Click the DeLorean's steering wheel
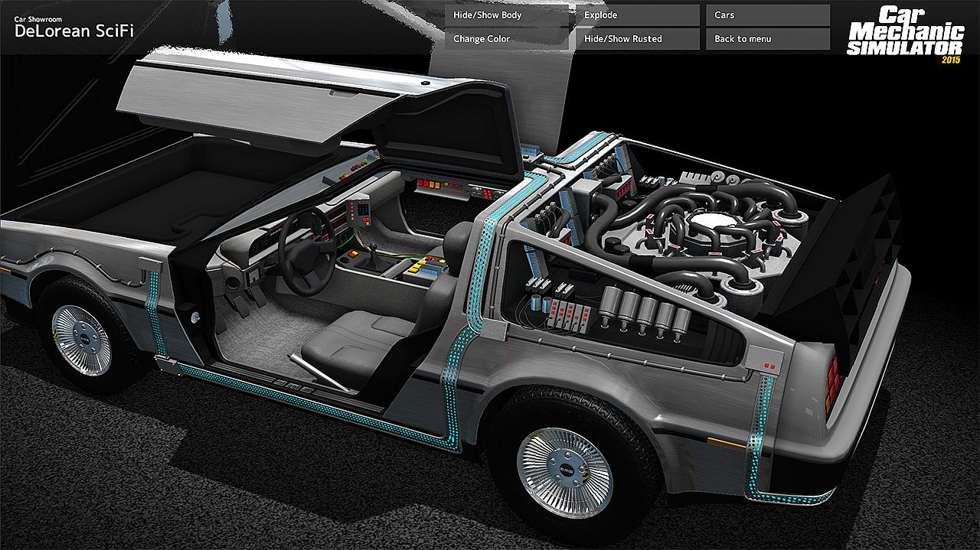Viewport: 980px width, 550px height. click(306, 252)
